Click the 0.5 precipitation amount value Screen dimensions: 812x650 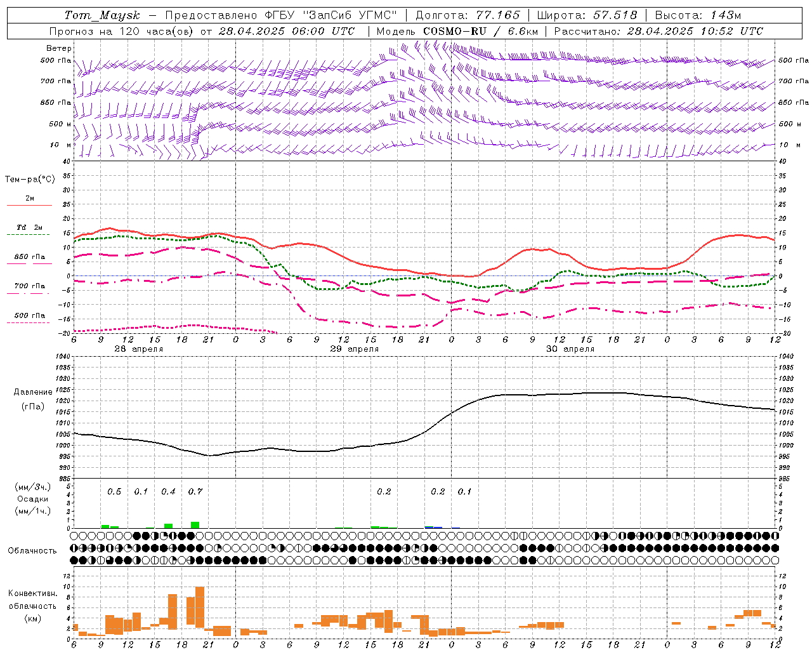pyautogui.click(x=114, y=492)
